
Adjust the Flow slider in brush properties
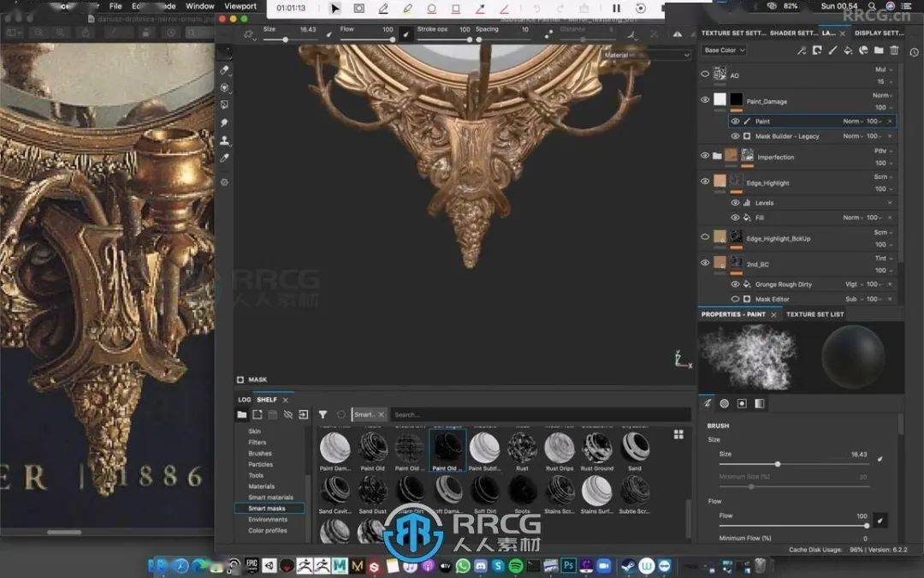coord(867,526)
